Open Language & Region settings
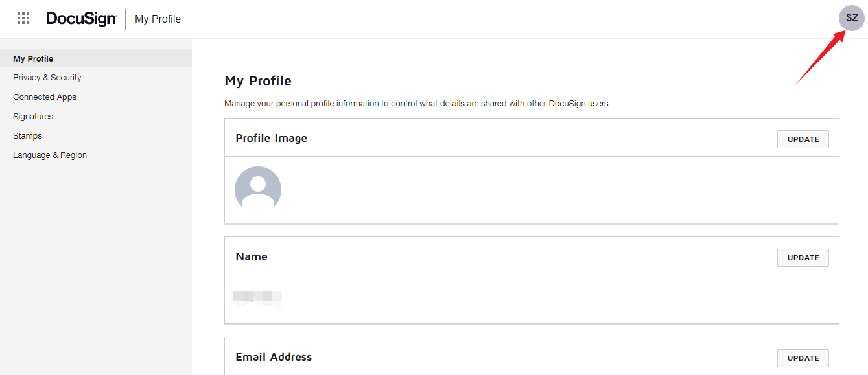Screen dimensions: 868x375 50,155
